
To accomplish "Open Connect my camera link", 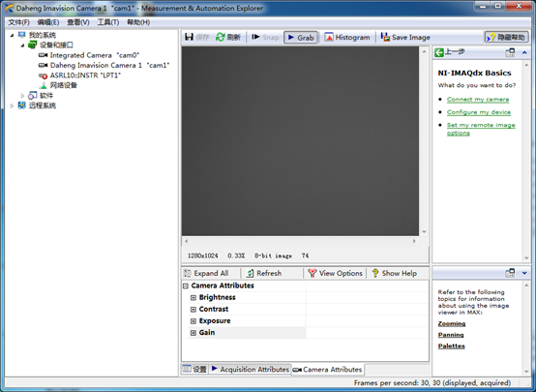I will 478,99.
